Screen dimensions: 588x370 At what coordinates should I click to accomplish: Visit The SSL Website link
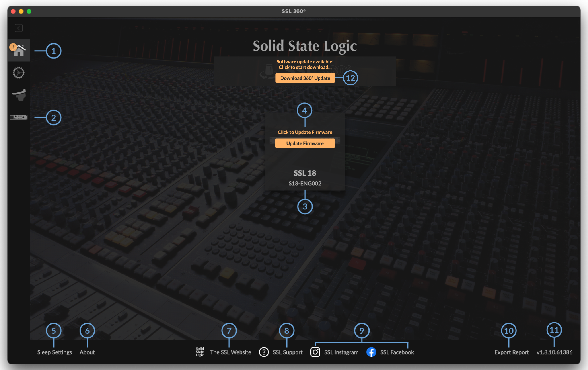[x=230, y=352]
